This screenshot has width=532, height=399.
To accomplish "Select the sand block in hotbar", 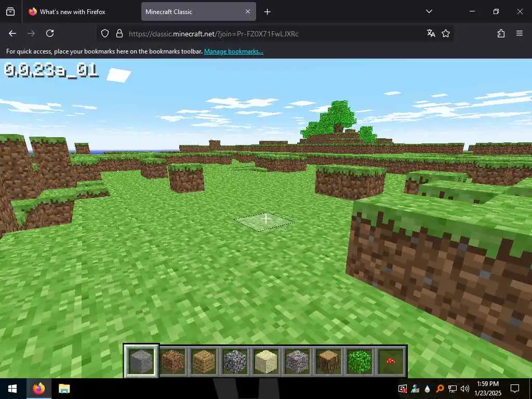I will click(266, 362).
